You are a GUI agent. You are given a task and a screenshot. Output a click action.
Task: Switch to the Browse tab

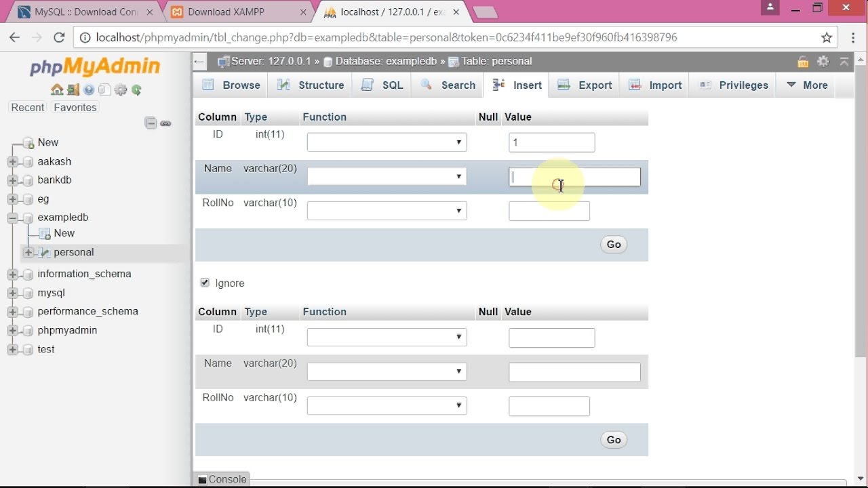click(231, 85)
